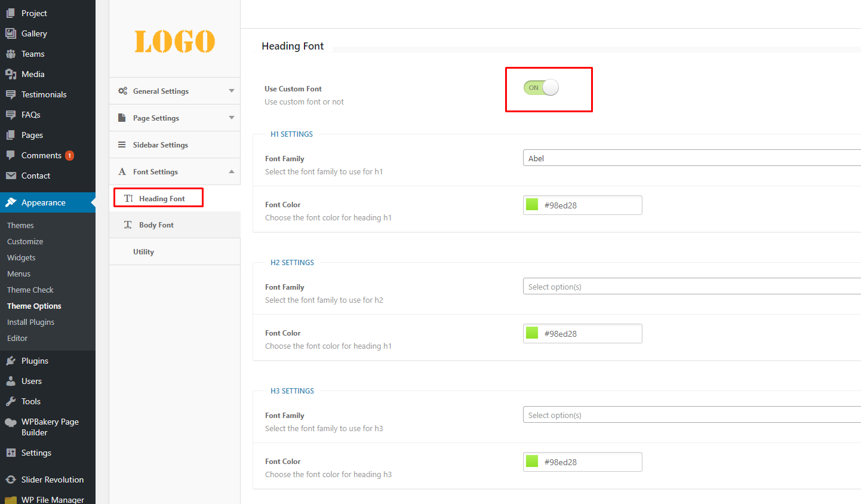Viewport: 861px width, 504px height.
Task: Click the WPBakery Page Builder icon
Action: [x=11, y=423]
